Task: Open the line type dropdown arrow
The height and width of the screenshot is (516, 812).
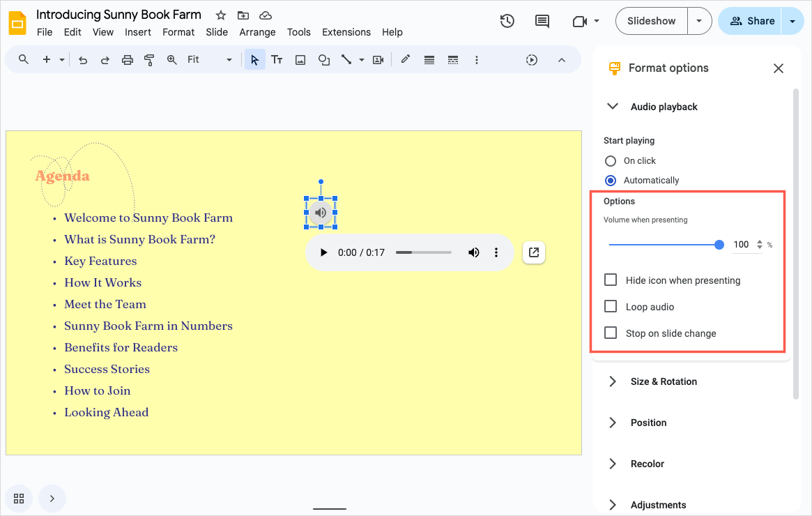Action: coord(362,60)
